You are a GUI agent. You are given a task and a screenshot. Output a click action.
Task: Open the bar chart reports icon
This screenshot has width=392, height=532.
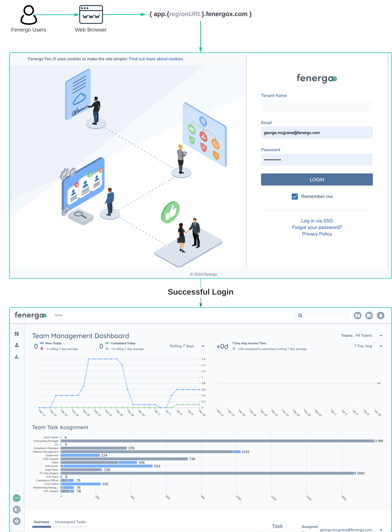click(17, 357)
